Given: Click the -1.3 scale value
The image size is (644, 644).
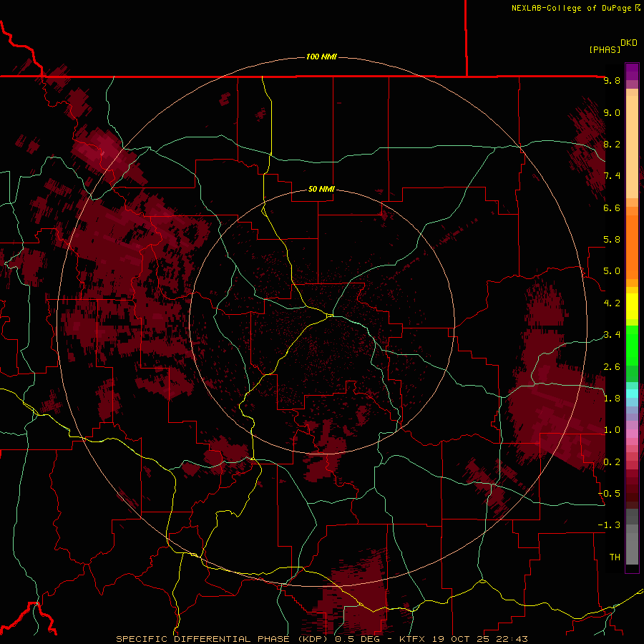Looking at the screenshot, I should pos(609,525).
